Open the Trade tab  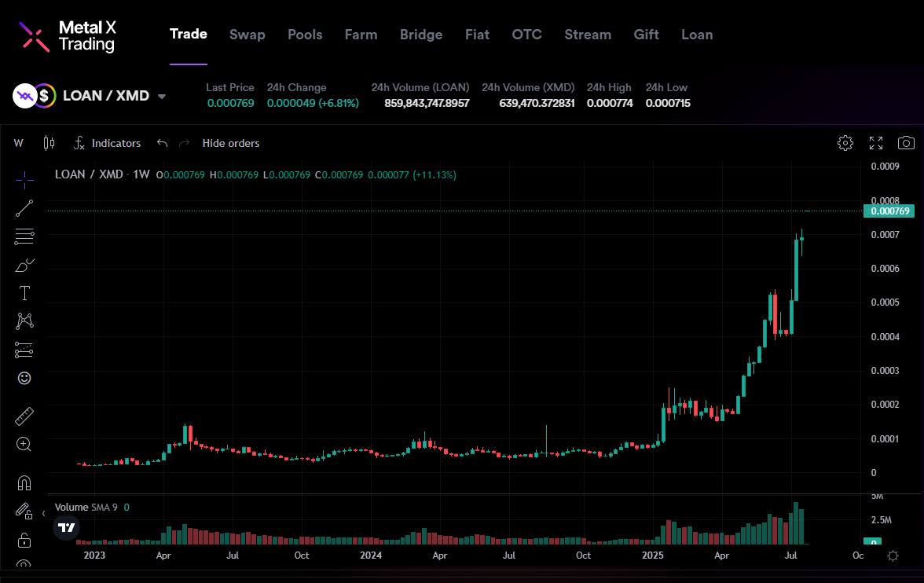point(189,35)
